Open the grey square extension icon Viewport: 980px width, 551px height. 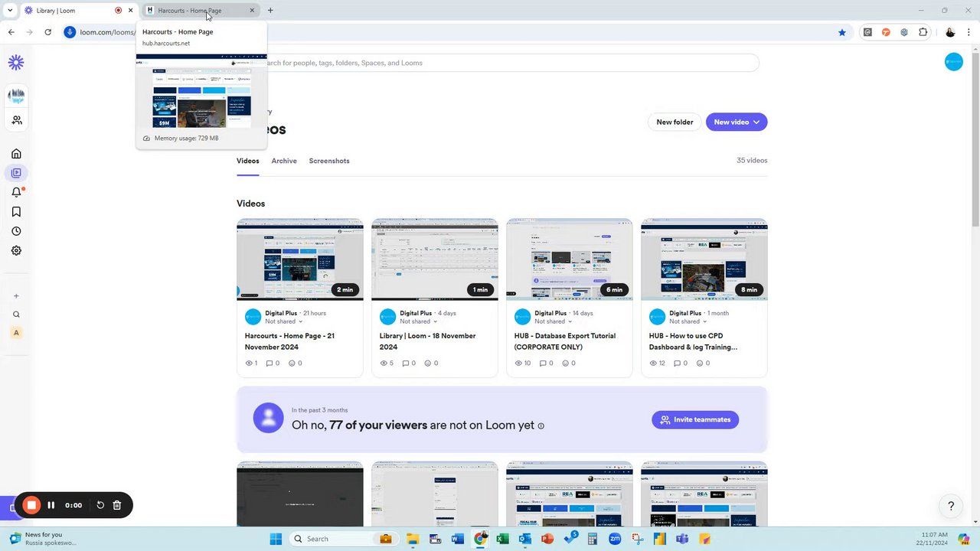867,32
